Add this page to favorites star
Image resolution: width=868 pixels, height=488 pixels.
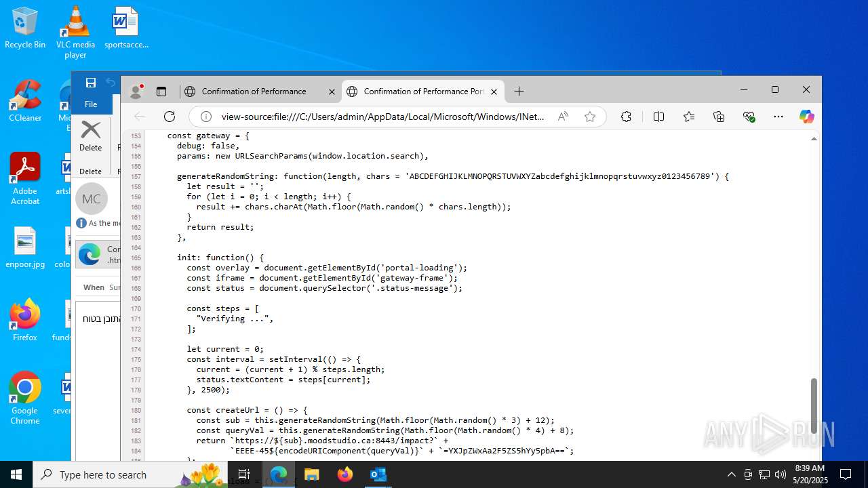point(590,117)
